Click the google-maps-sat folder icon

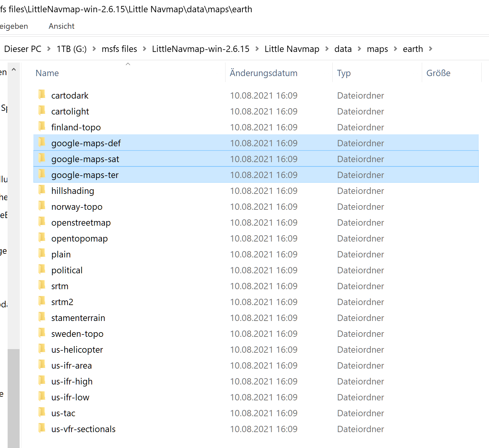[42, 158]
